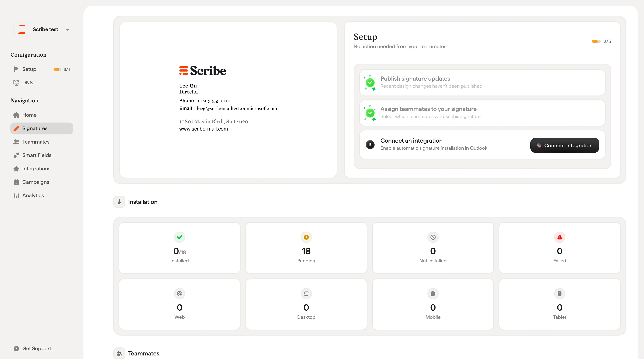Click the Web at-sign icon
Image resolution: width=644 pixels, height=359 pixels.
pos(179,293)
